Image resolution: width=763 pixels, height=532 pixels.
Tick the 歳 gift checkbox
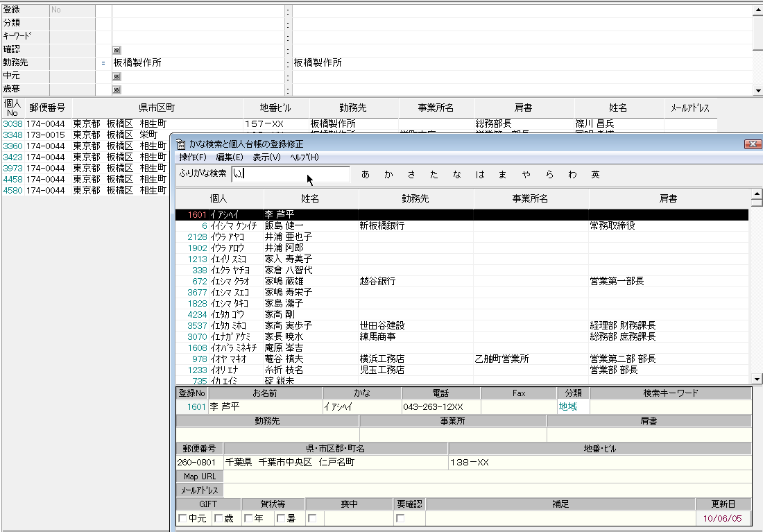click(x=218, y=518)
